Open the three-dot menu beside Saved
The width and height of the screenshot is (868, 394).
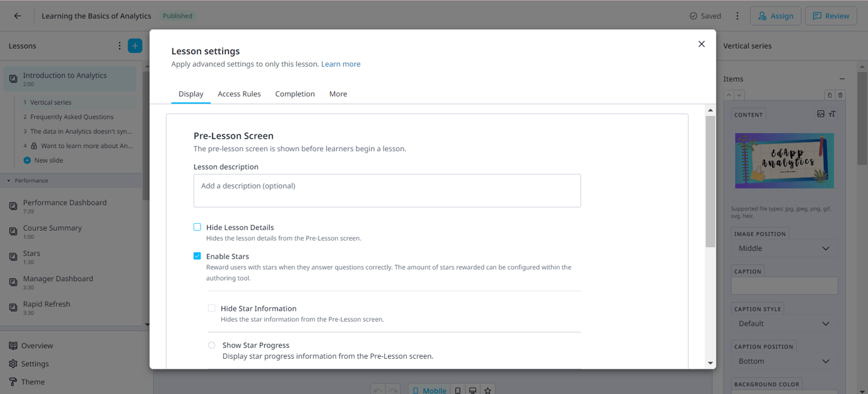[737, 16]
